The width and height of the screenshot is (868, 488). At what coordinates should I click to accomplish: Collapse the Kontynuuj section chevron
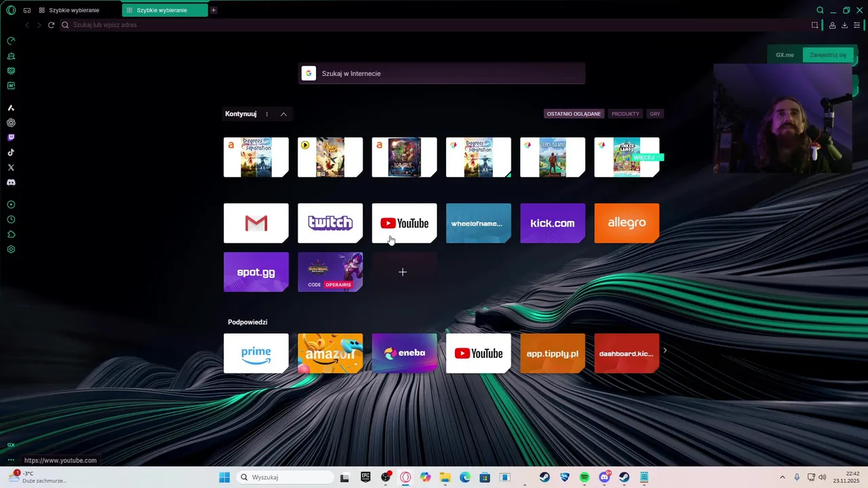tap(283, 114)
